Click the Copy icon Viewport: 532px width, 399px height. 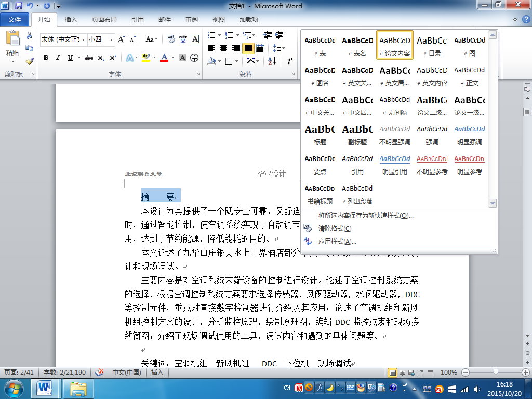(30, 48)
